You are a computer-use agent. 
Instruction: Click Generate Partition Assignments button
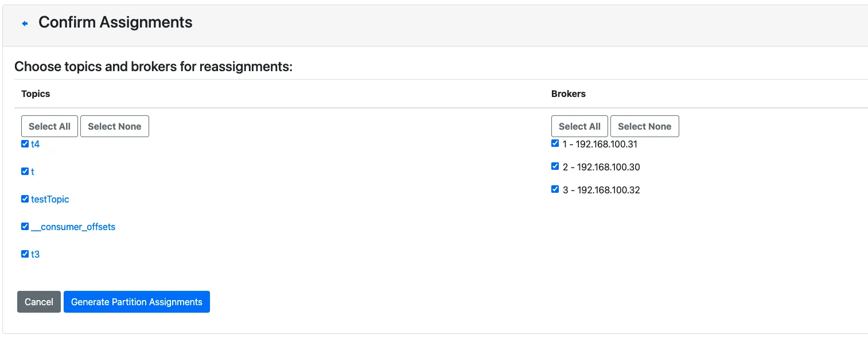137,302
